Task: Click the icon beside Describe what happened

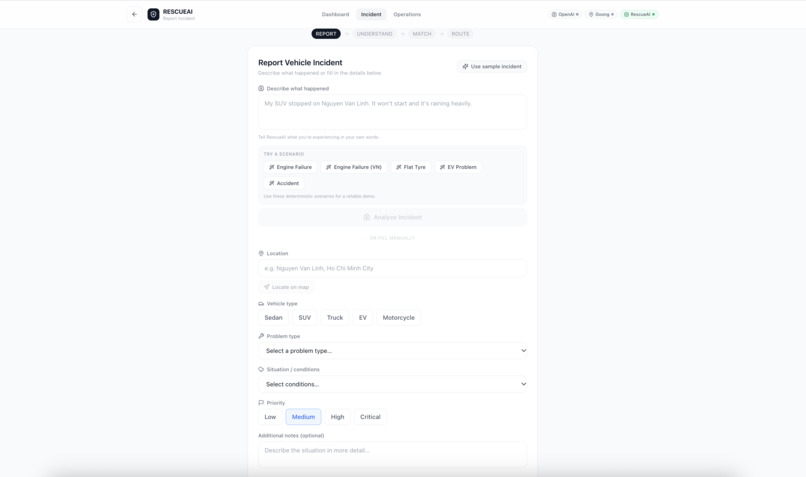Action: click(261, 88)
